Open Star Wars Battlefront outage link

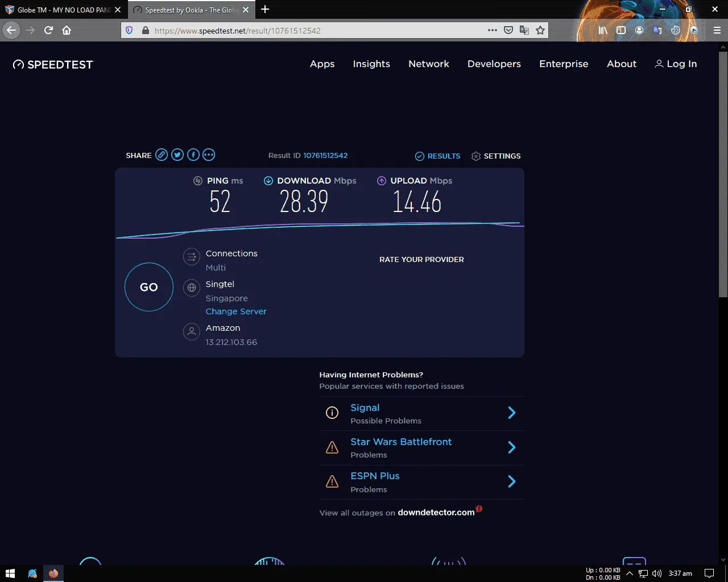pos(401,442)
